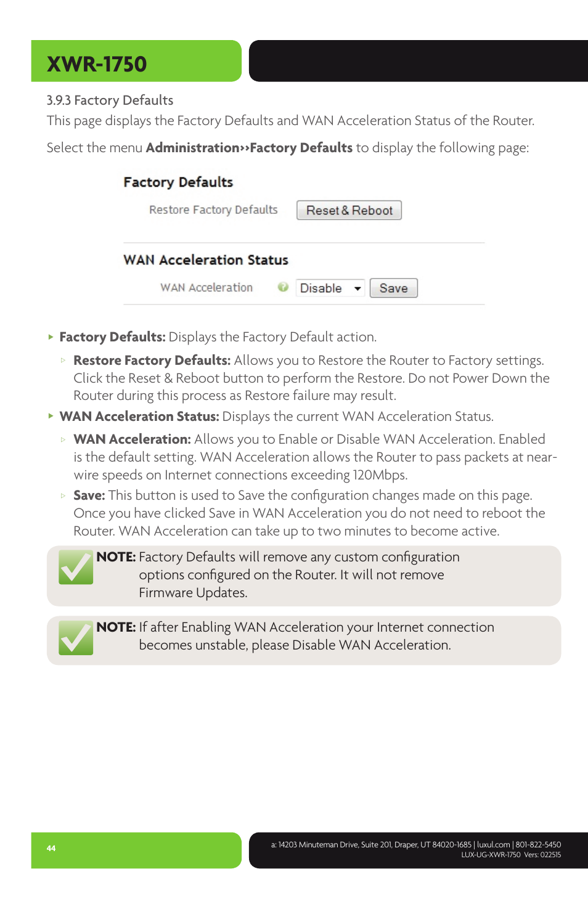Viewport: 588px width, 909px height.
Task: Click the Factory Defaults section heading in screenshot
Action: click(178, 182)
